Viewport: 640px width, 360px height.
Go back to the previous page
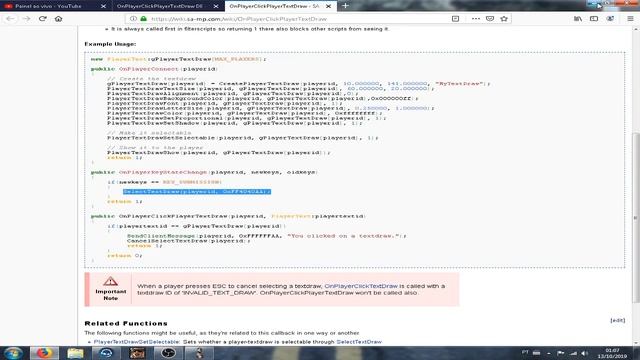11,19
